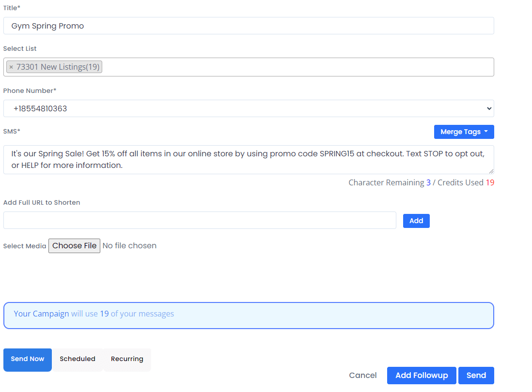532x392 pixels.
Task: Open the Phone Number dropdown
Action: click(249, 108)
